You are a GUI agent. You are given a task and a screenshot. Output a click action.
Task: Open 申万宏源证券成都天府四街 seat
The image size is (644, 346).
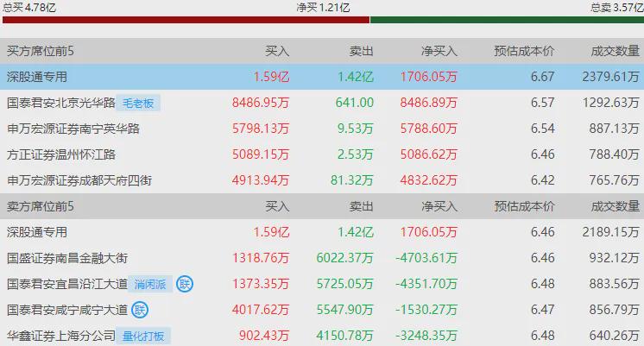[79, 180]
